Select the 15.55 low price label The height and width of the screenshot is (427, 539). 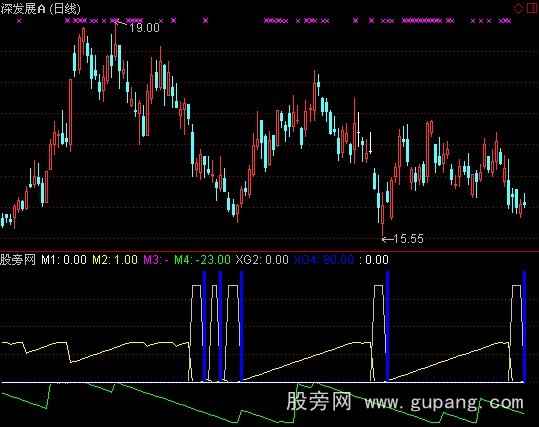[x=408, y=238]
